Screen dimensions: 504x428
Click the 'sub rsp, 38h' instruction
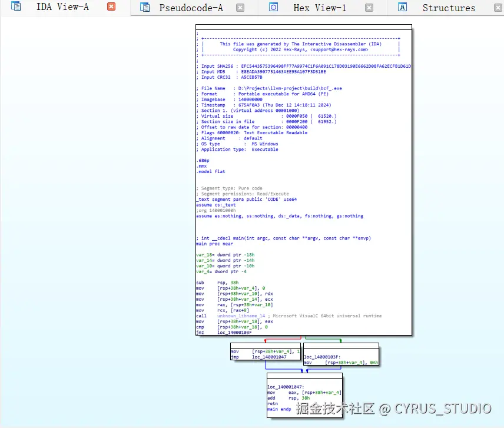(x=218, y=283)
